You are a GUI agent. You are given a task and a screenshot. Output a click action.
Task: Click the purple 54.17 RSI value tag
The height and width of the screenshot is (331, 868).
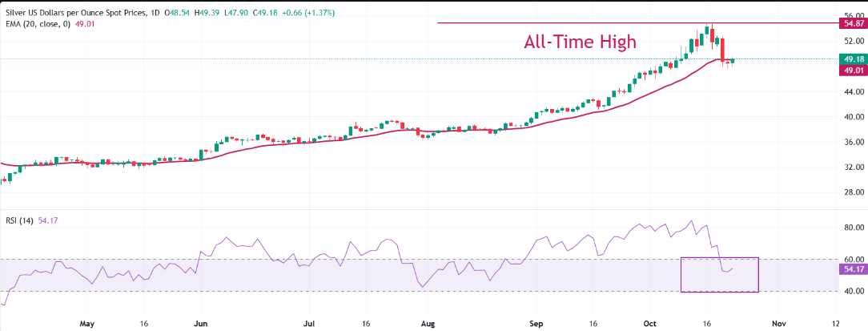[x=851, y=269]
